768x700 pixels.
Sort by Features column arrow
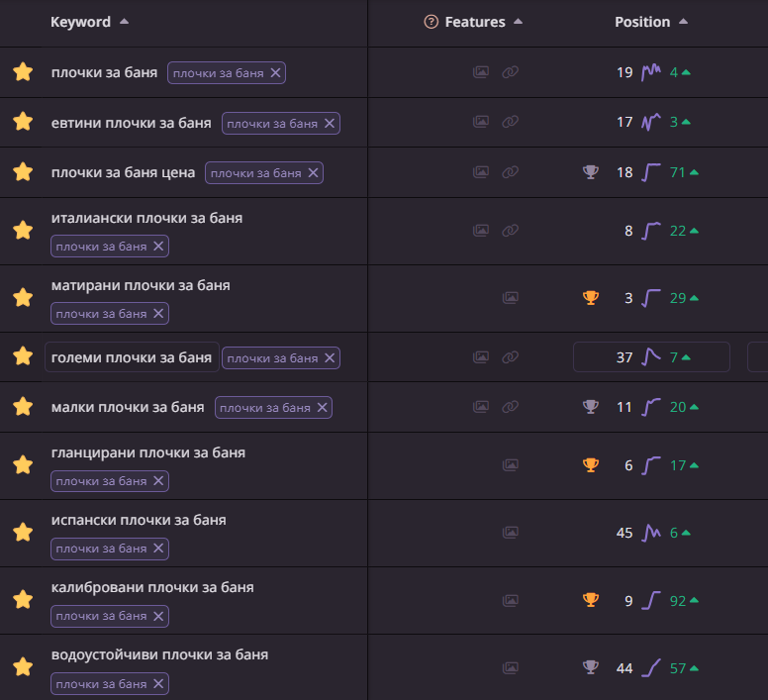coord(519,22)
